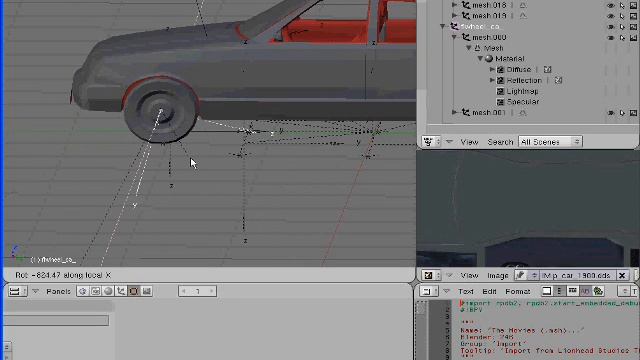Screen dimensions: 640x360
Task: Expand the mesh.018 tree row
Action: coord(454,5)
